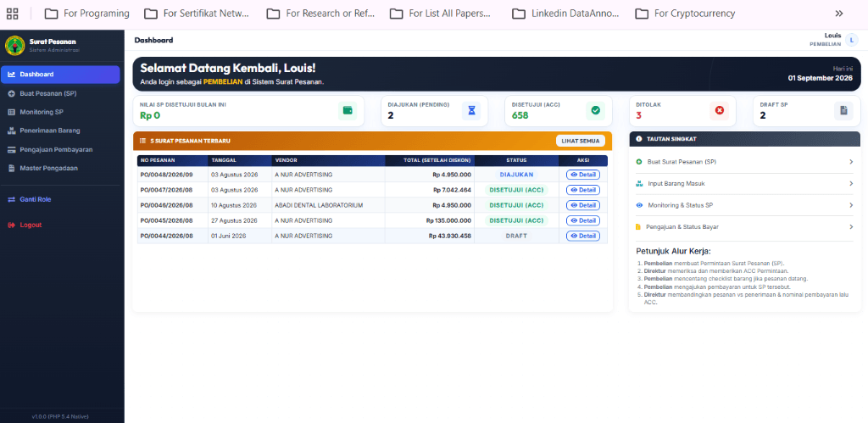Click the approved count 658
Image resolution: width=868 pixels, height=423 pixels.
point(520,116)
